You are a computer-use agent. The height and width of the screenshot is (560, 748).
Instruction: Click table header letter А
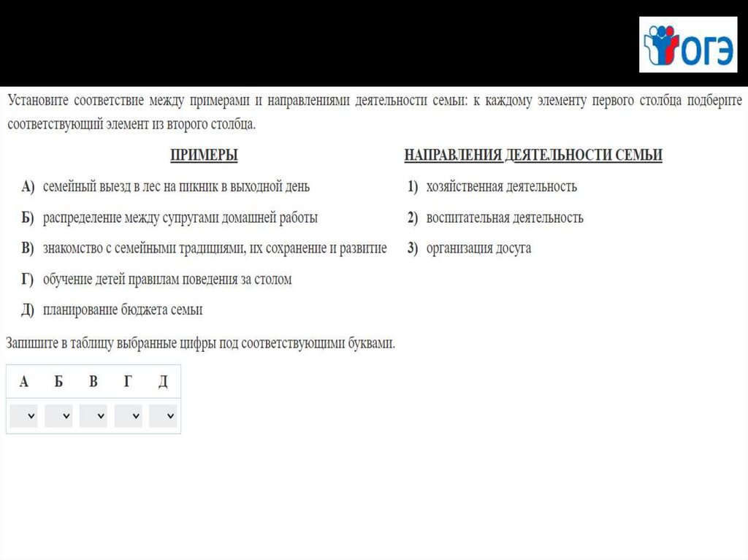click(x=24, y=381)
